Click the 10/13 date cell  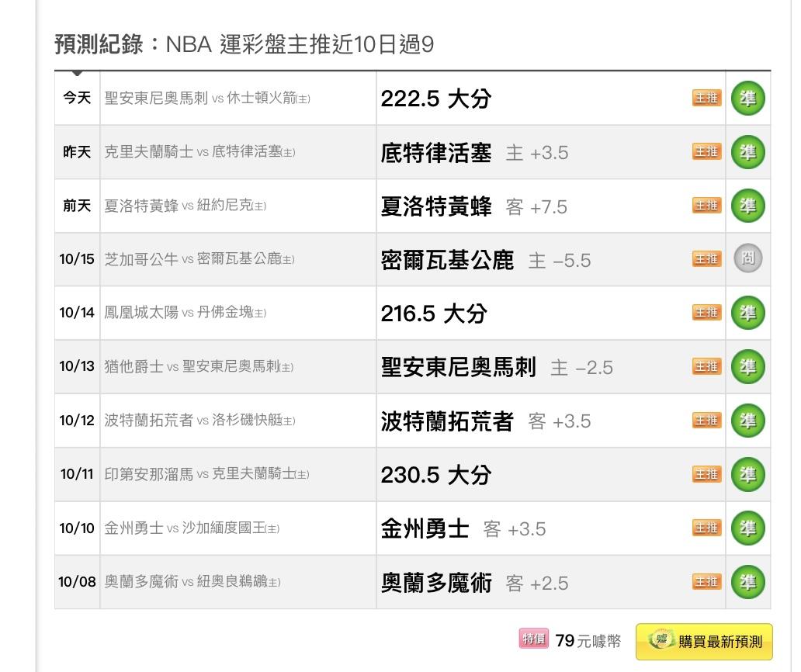point(77,366)
